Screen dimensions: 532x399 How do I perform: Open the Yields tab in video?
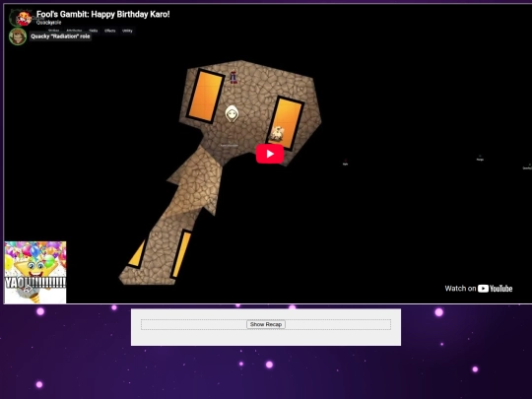tap(94, 31)
